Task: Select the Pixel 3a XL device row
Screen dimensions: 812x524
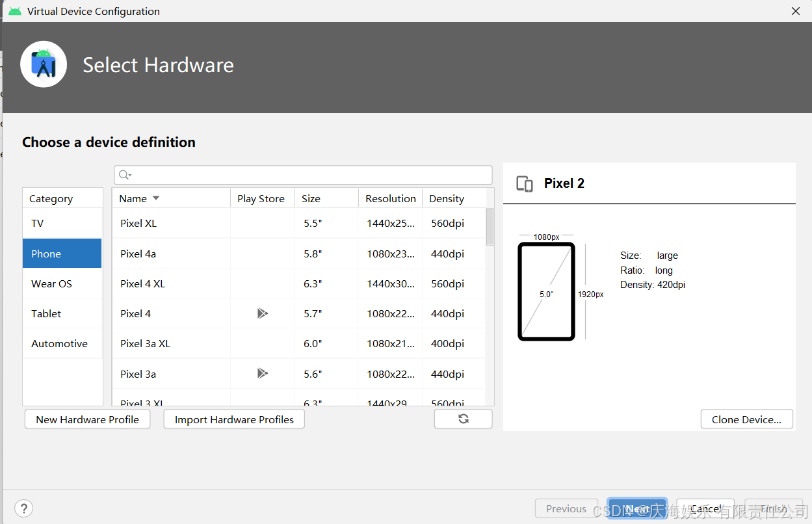Action: click(x=299, y=343)
